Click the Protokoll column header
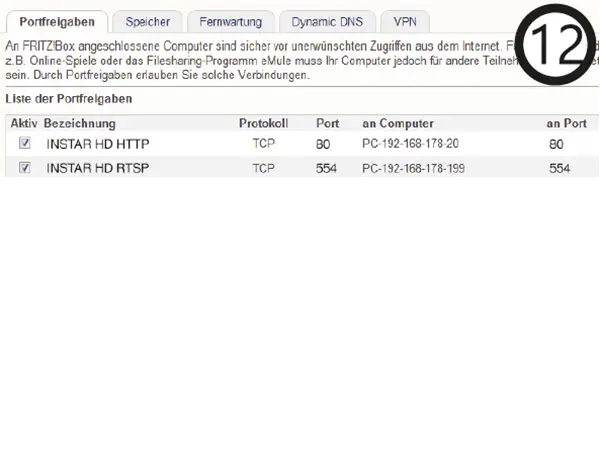600x450 pixels. [263, 123]
